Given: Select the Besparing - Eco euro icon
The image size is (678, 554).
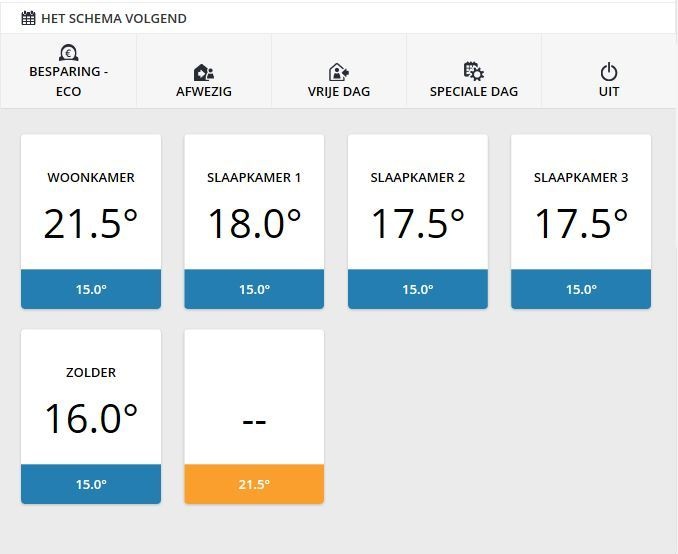Looking at the screenshot, I should pyautogui.click(x=68, y=53).
